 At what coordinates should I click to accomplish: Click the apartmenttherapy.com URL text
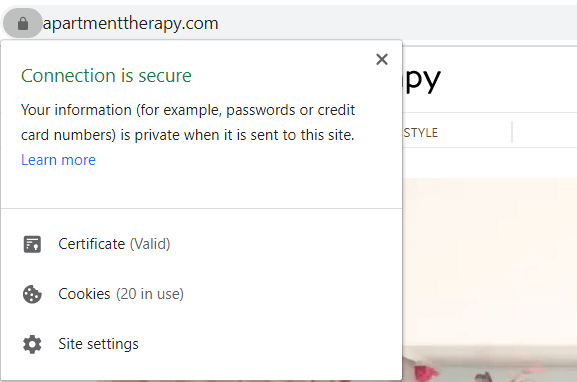point(131,24)
